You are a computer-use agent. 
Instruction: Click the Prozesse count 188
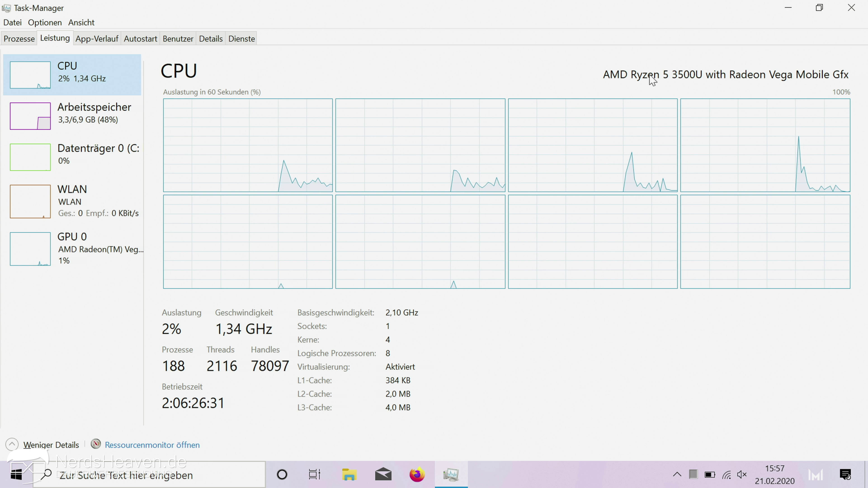(174, 366)
